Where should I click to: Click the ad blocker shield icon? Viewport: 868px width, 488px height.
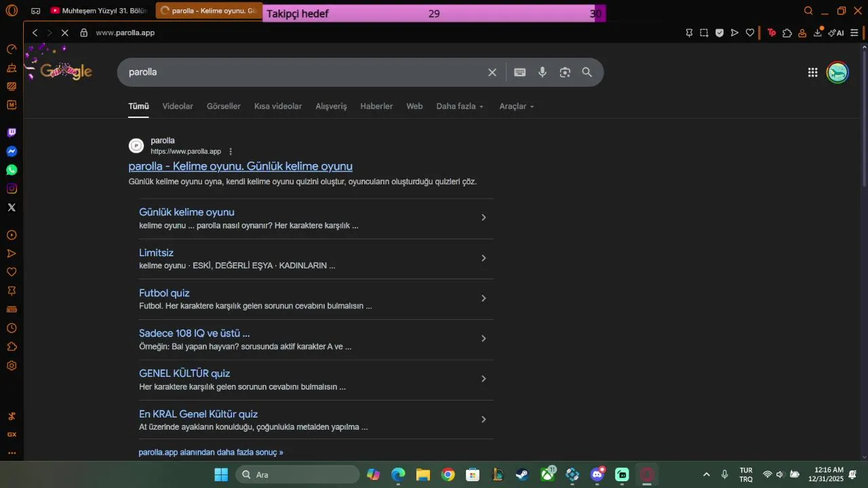coord(719,33)
